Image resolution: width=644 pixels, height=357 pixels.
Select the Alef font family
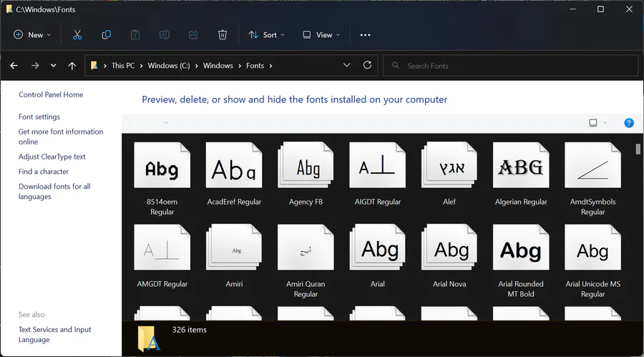tap(449, 174)
